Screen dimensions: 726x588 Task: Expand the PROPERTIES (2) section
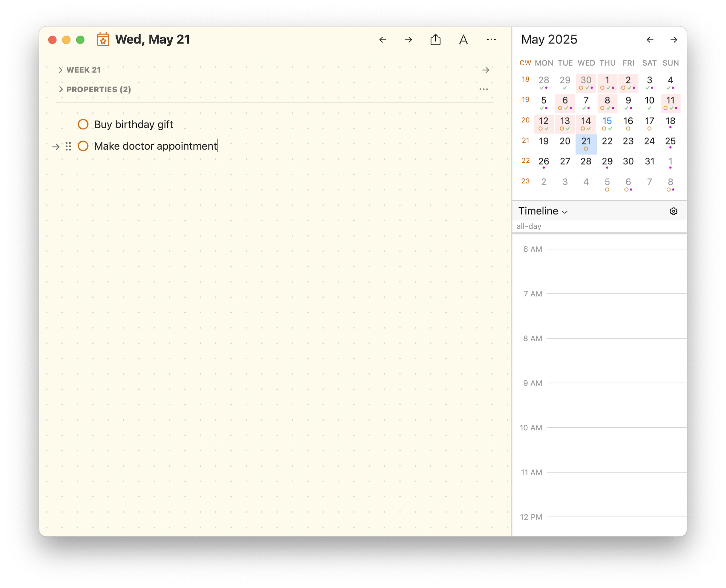click(x=61, y=89)
